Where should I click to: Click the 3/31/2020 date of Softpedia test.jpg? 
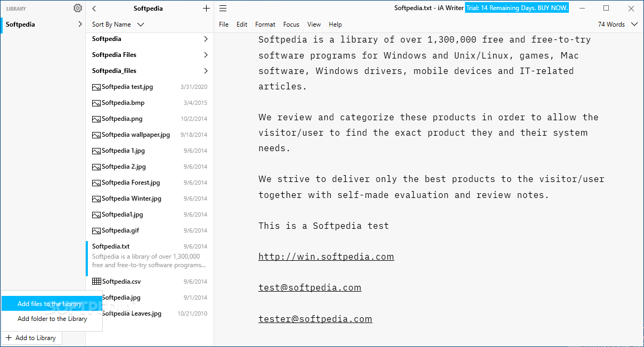(x=194, y=87)
